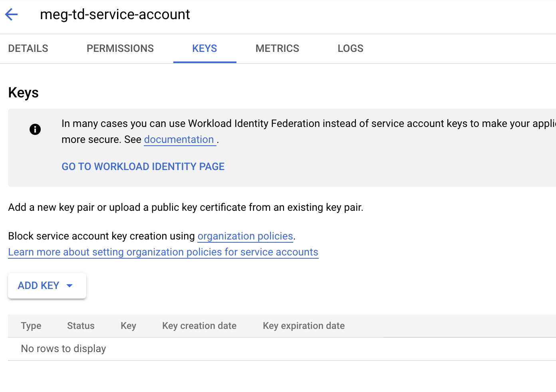Viewport: 556px width, 392px height.
Task: Click the info icon in the banner
Action: (x=35, y=129)
